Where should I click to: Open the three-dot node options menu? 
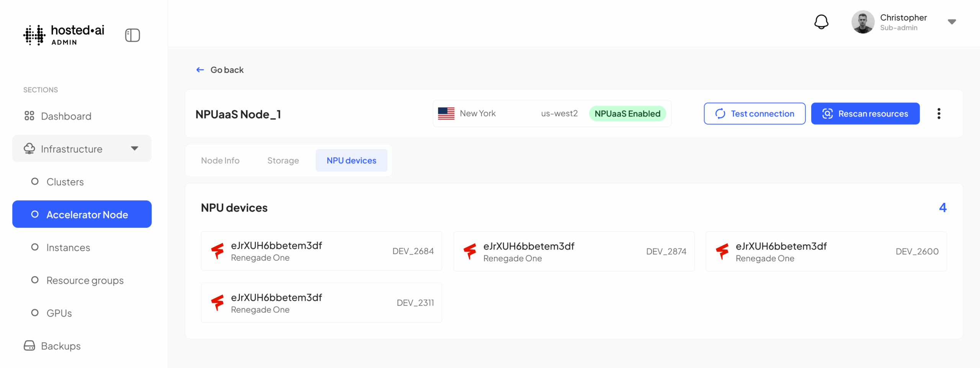coord(939,113)
